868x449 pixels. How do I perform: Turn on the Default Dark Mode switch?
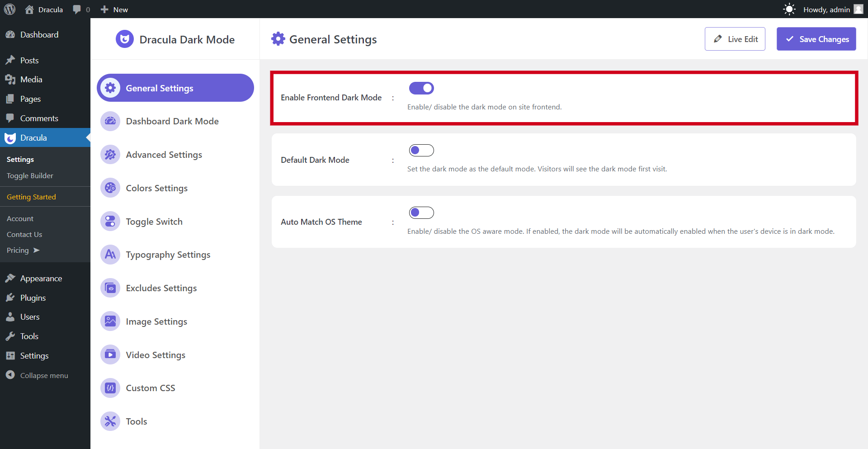[x=421, y=150]
